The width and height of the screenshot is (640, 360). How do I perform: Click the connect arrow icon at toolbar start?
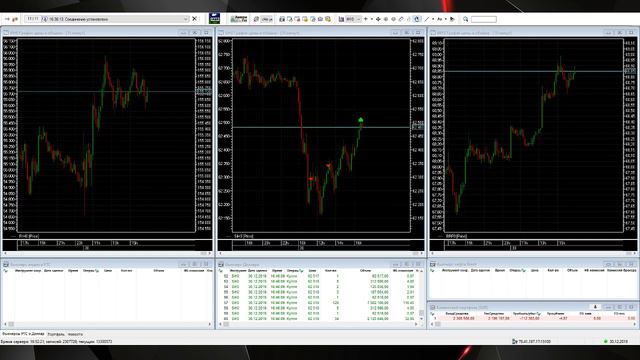tap(7, 19)
